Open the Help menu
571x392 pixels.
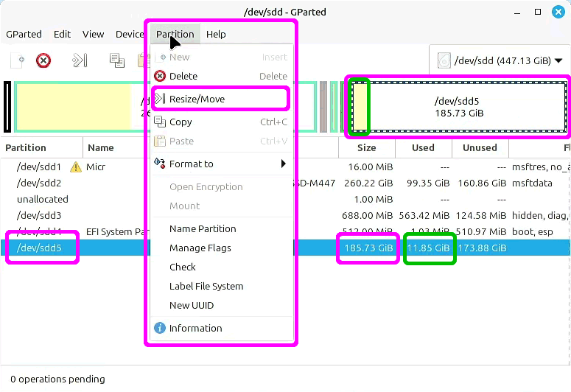tap(216, 34)
